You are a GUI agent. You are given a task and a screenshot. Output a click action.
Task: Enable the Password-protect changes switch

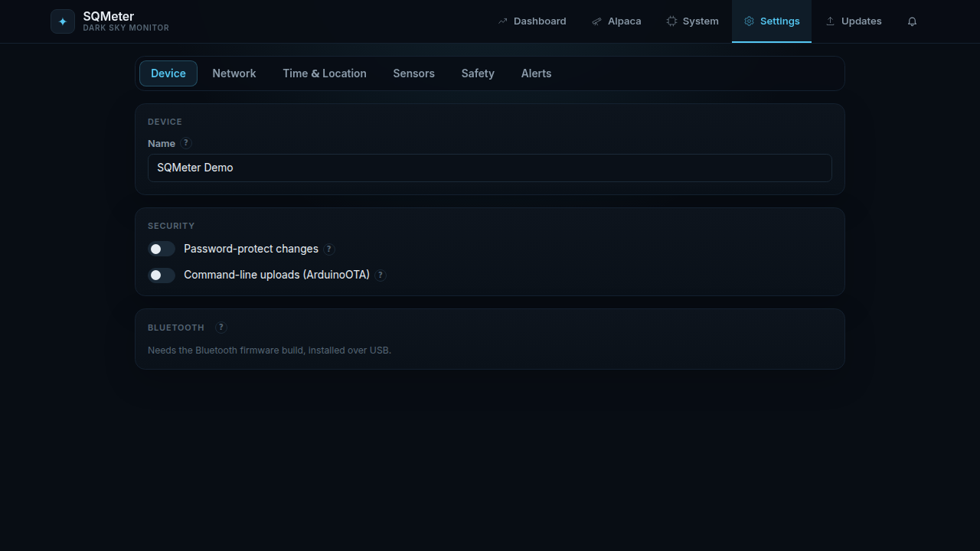point(162,249)
